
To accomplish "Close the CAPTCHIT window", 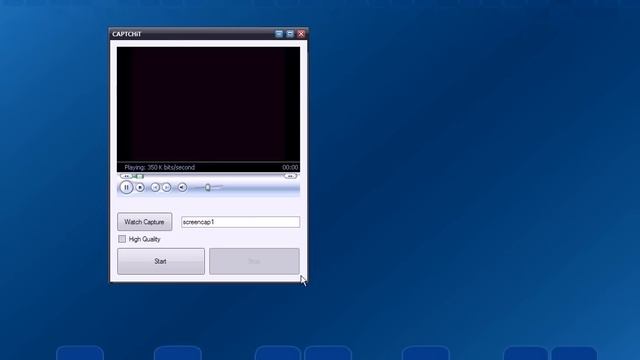I will pyautogui.click(x=301, y=34).
